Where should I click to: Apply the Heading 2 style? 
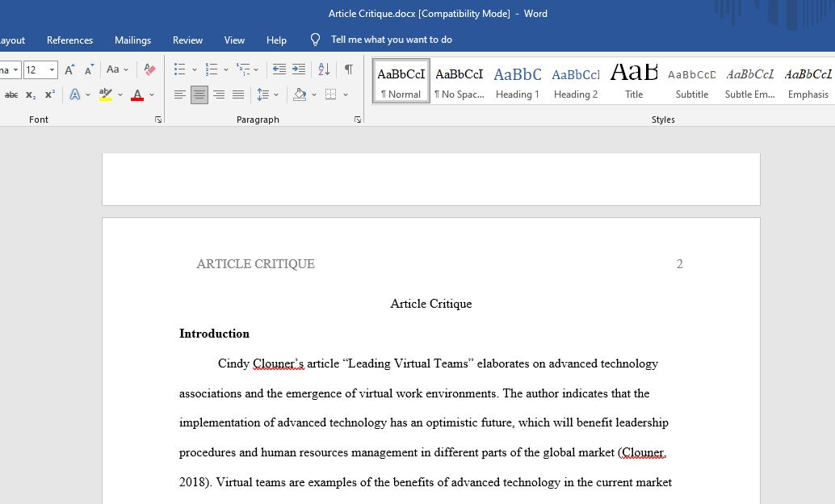coord(575,81)
